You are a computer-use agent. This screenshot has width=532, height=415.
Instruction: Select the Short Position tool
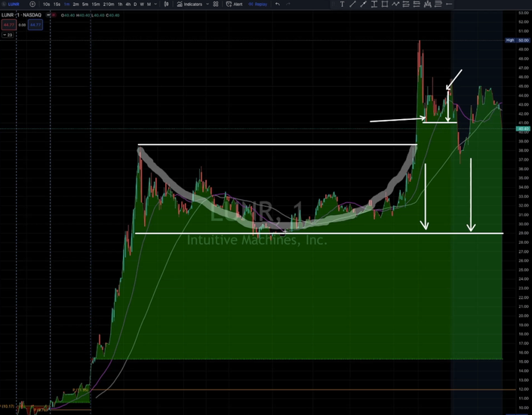pyautogui.click(x=417, y=4)
